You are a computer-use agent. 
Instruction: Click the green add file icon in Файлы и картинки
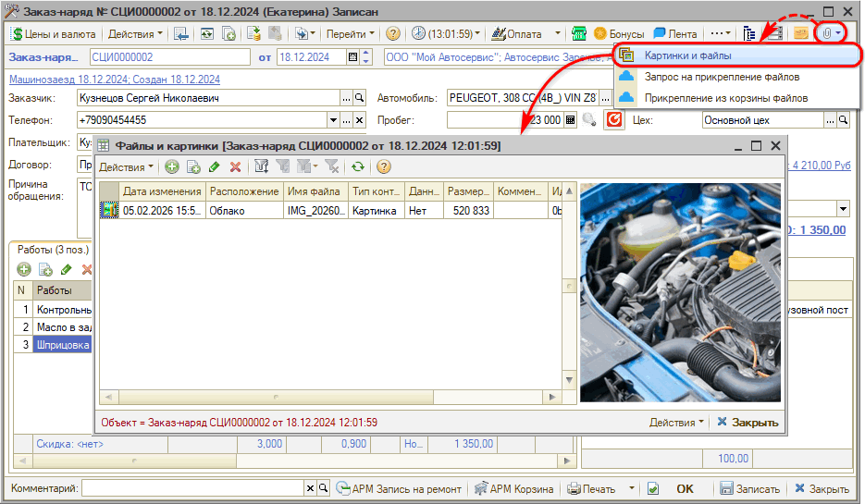[171, 166]
